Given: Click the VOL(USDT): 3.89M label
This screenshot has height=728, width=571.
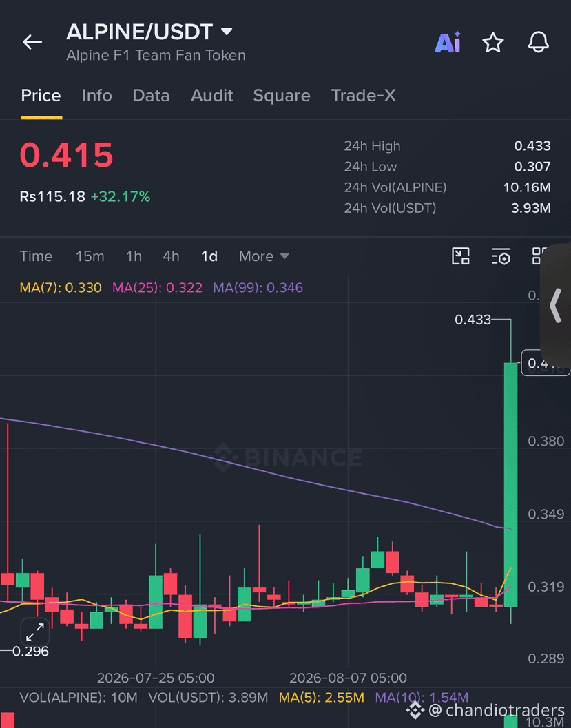Looking at the screenshot, I should pyautogui.click(x=208, y=698).
